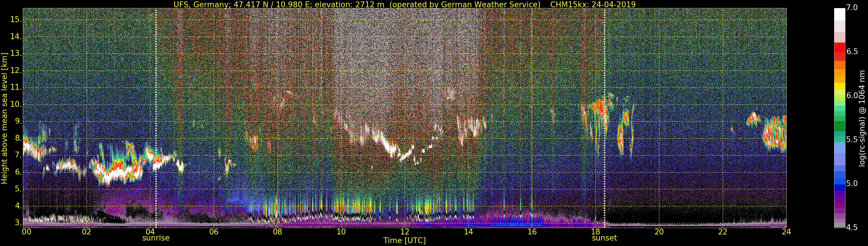Viewport: 868px width, 246px height.
Task: Click the 20 hour time axis label
Action: (x=659, y=232)
